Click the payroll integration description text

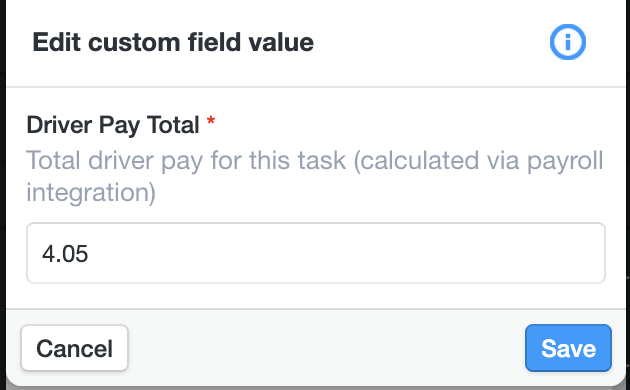click(315, 176)
